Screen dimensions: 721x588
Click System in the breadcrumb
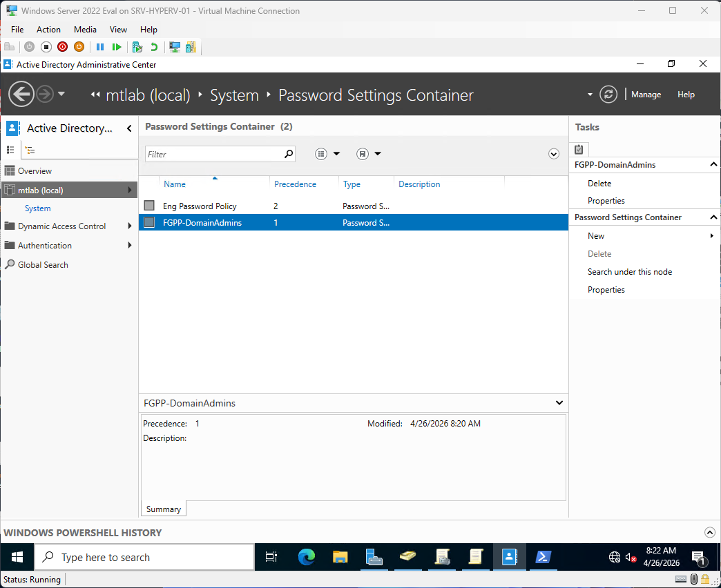[x=234, y=95]
